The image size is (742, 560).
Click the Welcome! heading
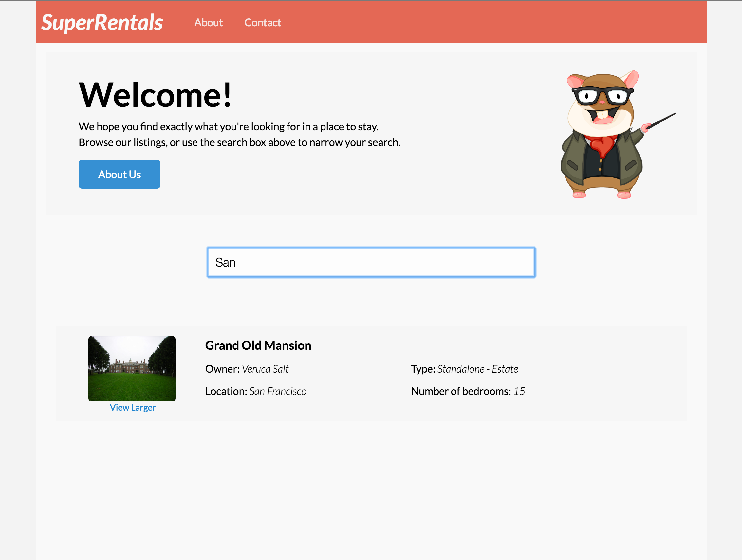(155, 95)
